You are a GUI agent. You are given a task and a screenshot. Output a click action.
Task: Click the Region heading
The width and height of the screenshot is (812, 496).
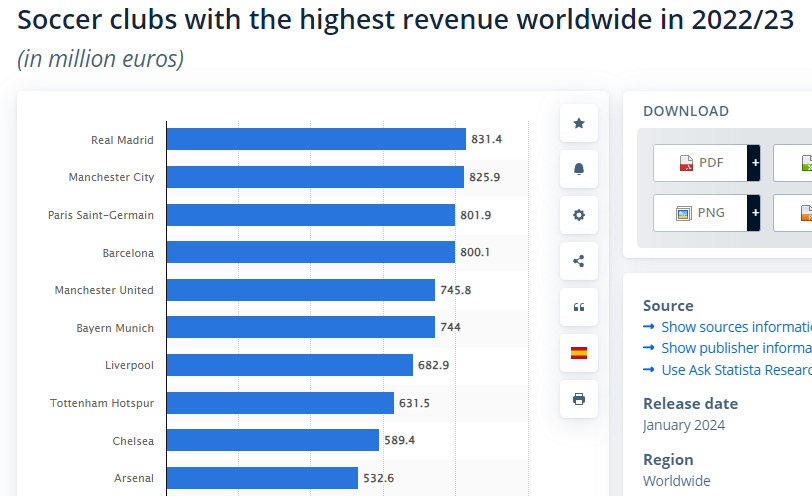tap(668, 460)
